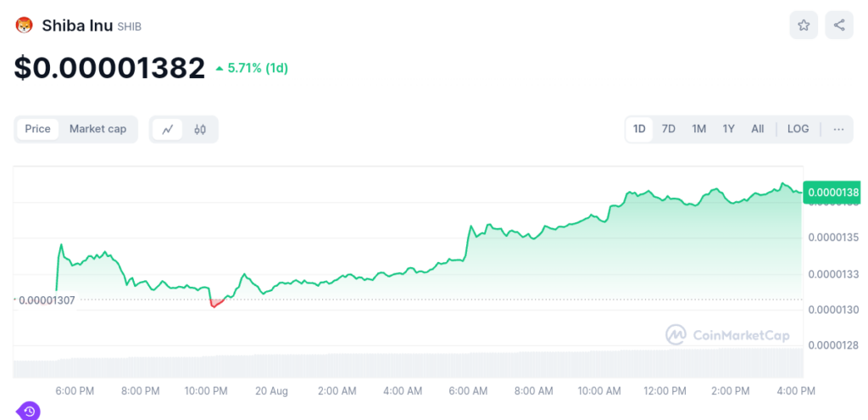
Task: Click the 5.71% (1d) change indicator
Action: [252, 69]
